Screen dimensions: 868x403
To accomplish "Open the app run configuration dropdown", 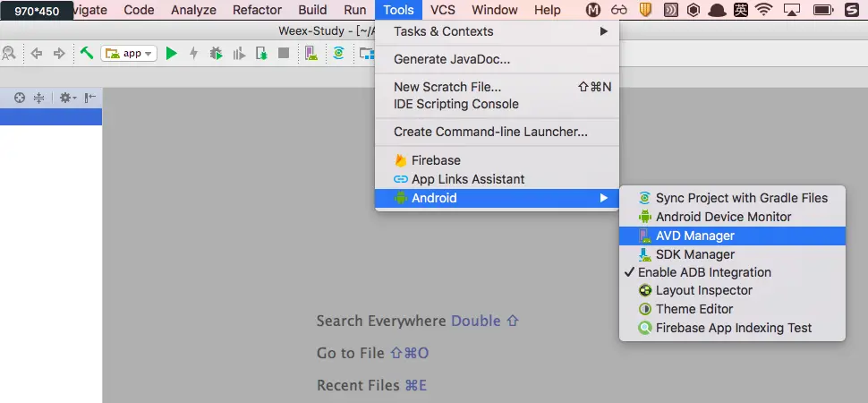I will coord(129,53).
